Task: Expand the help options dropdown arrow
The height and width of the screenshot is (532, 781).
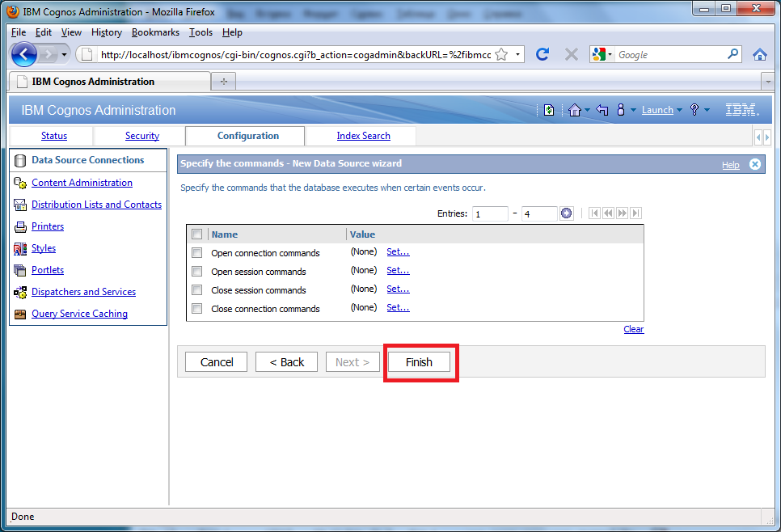Action: coord(707,110)
